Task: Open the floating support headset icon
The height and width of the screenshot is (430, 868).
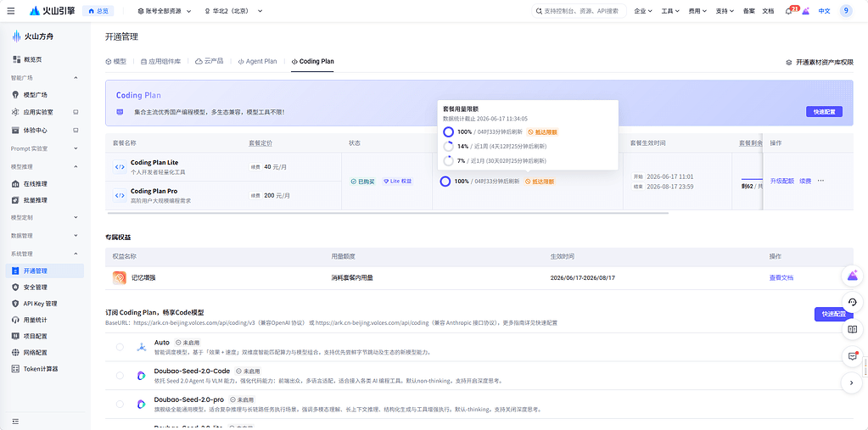Action: [853, 302]
